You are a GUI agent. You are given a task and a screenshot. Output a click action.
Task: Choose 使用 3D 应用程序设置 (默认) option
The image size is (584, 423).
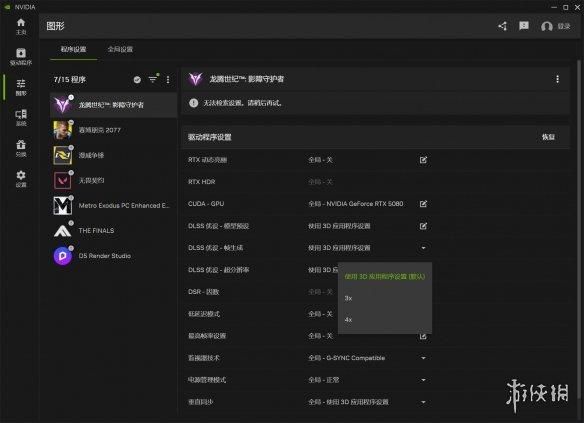coord(385,277)
